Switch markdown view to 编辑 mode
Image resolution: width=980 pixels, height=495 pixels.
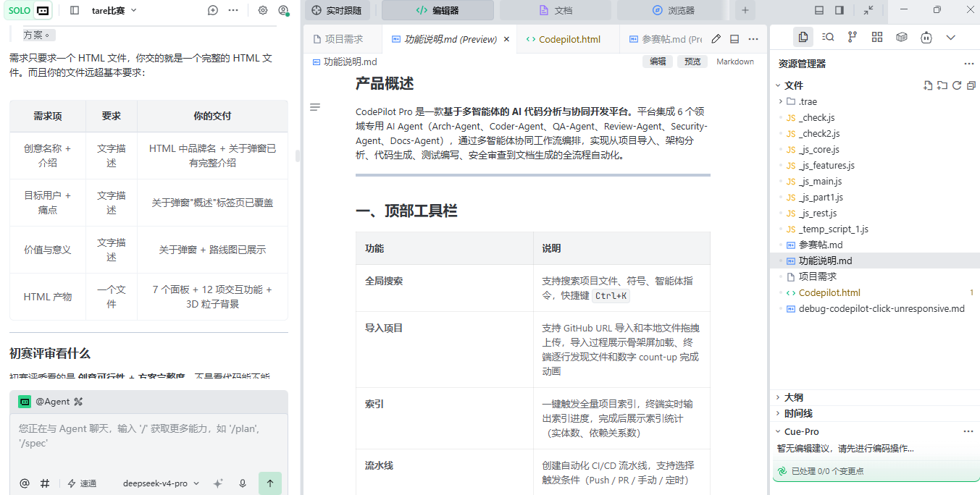[658, 62]
